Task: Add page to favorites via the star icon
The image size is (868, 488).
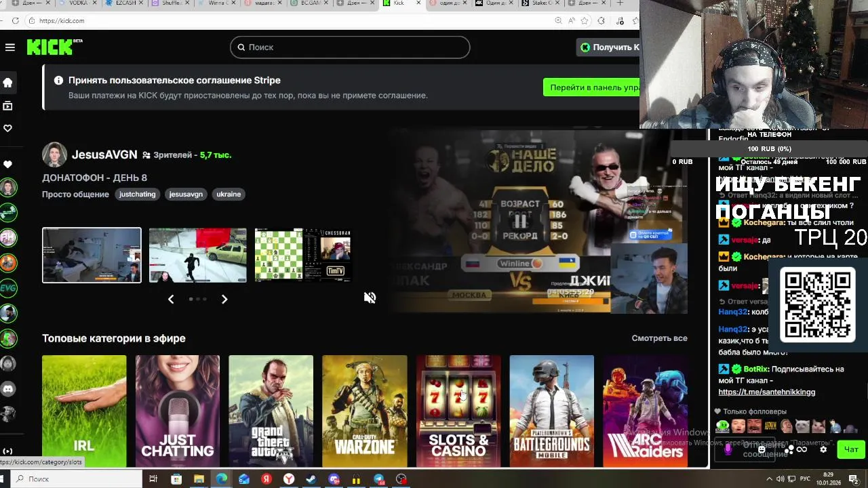Action: [584, 20]
